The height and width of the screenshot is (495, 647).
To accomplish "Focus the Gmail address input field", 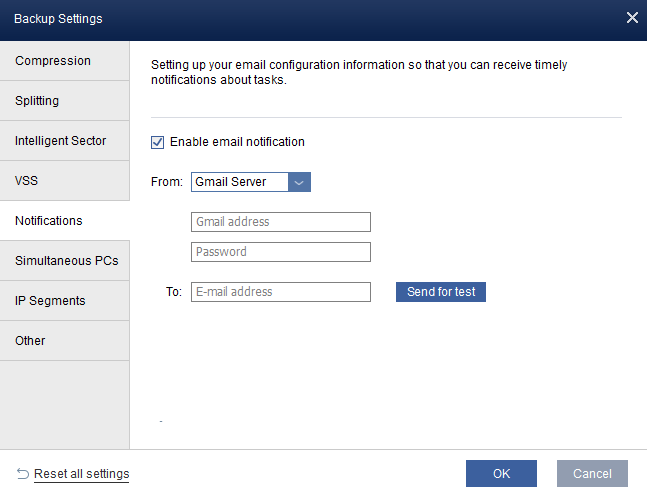I will [280, 222].
